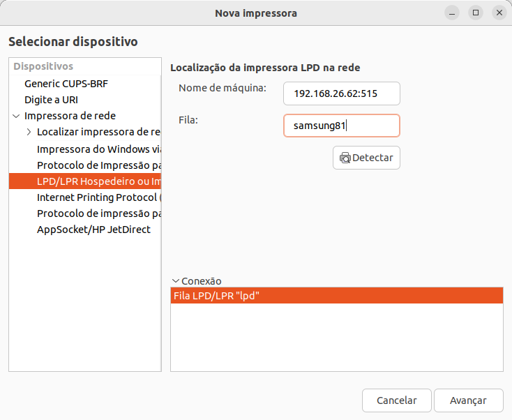Viewport: 512px width, 420px height.
Task: Collapse the Impressora de rede tree arrow
Action: pyautogui.click(x=16, y=116)
